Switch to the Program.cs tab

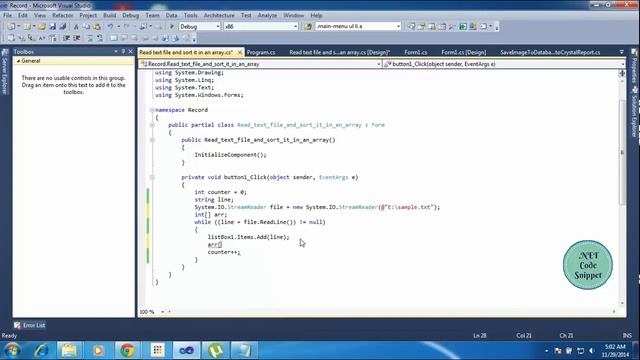[261, 52]
